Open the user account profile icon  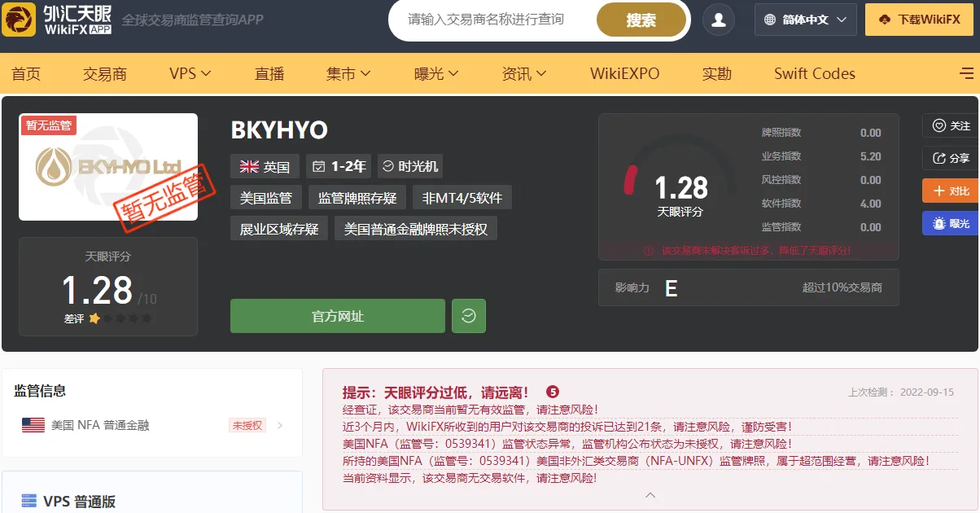[718, 20]
